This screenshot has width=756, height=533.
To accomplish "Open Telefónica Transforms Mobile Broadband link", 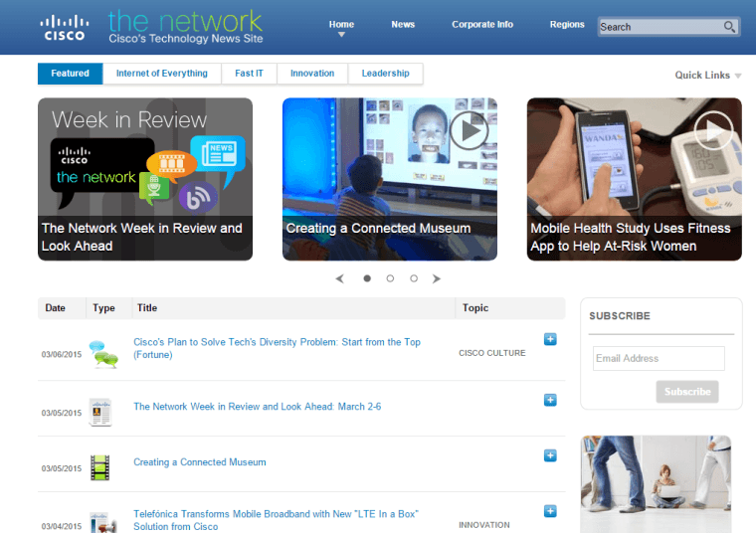I will point(276,520).
